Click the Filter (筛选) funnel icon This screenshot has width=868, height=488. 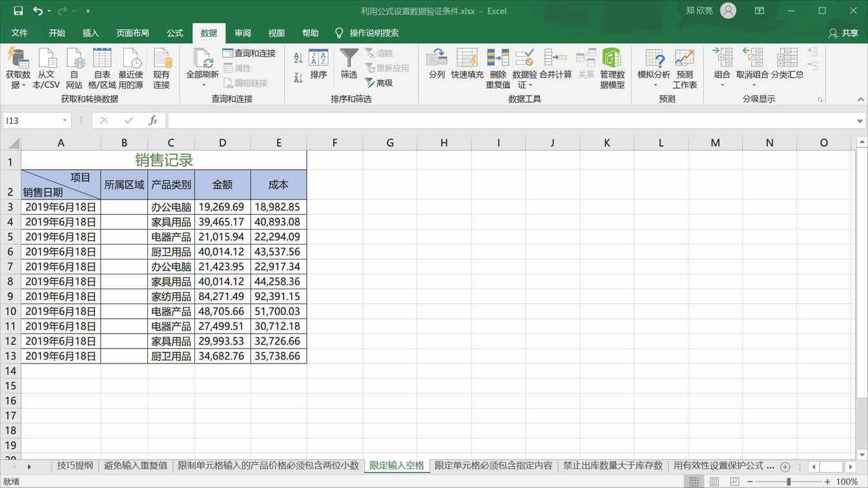349,59
